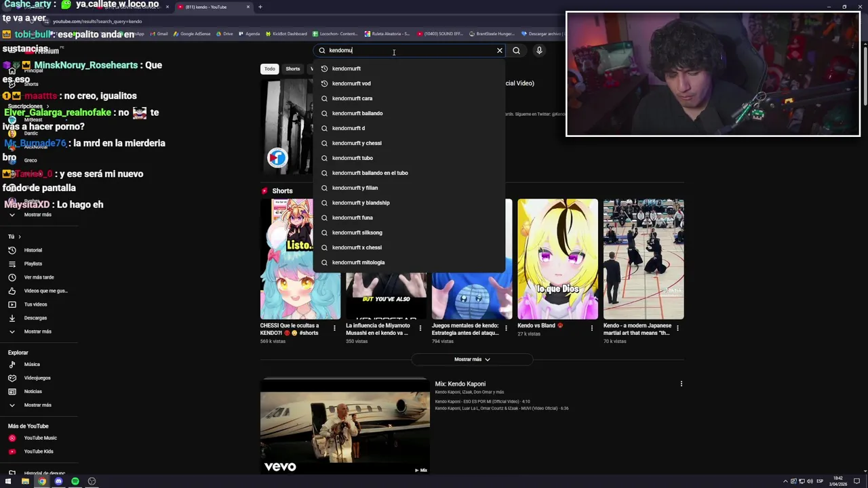Open 'La influencia de Miyamoto Musashi' short title

coord(377,329)
